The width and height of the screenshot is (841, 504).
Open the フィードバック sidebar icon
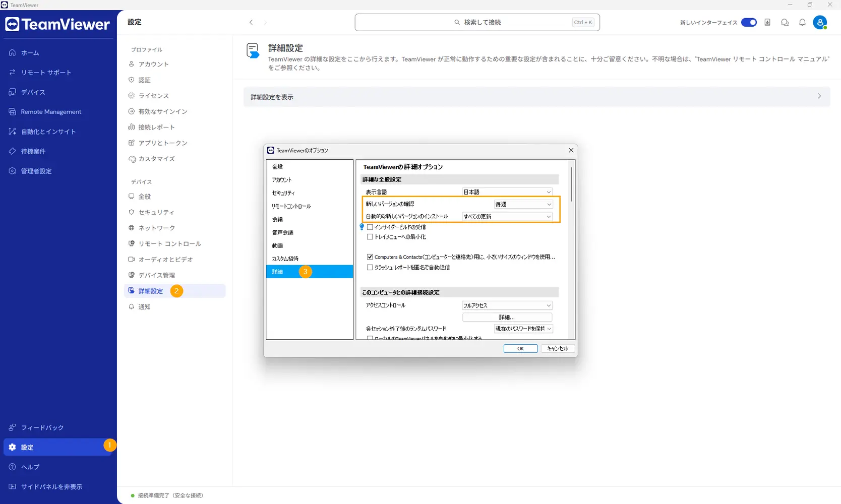pos(12,427)
